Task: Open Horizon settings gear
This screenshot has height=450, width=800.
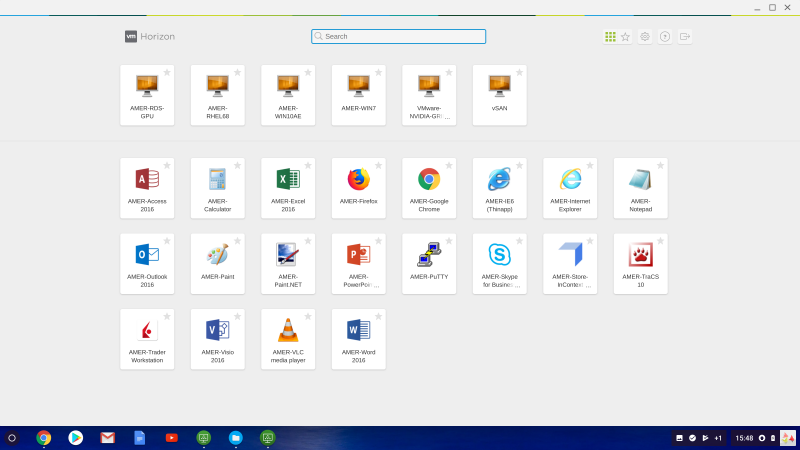Action: 645,37
